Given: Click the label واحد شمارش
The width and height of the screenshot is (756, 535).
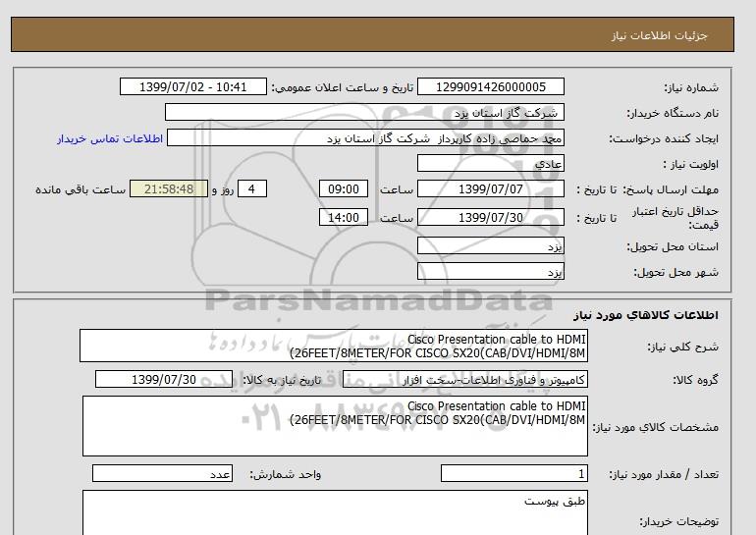Looking at the screenshot, I should (x=286, y=475).
